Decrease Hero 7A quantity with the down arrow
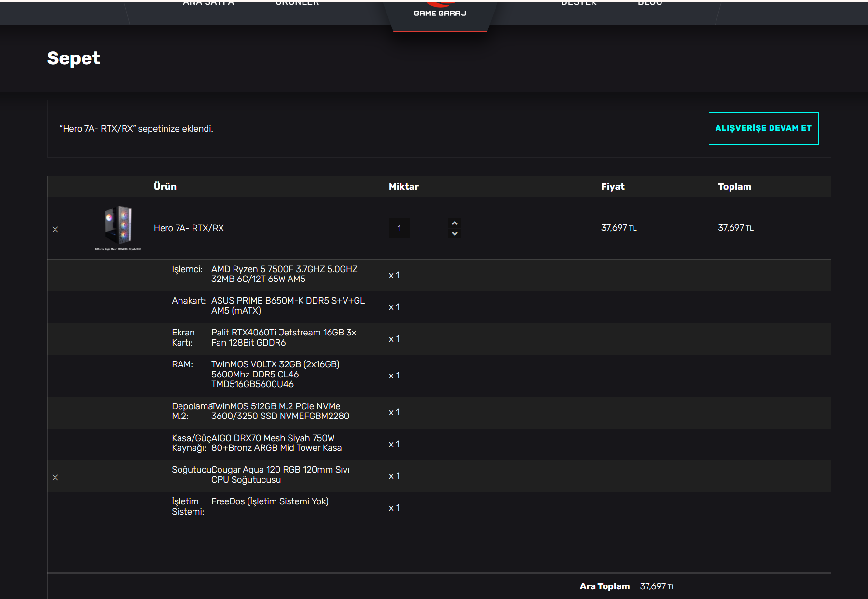868x599 pixels. pos(455,234)
